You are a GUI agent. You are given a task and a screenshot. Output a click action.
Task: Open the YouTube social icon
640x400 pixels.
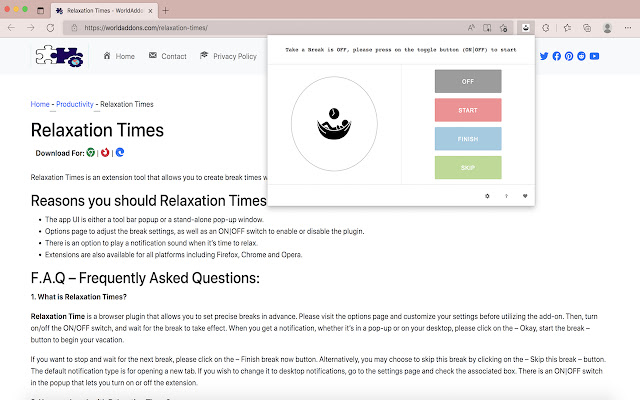click(x=594, y=56)
